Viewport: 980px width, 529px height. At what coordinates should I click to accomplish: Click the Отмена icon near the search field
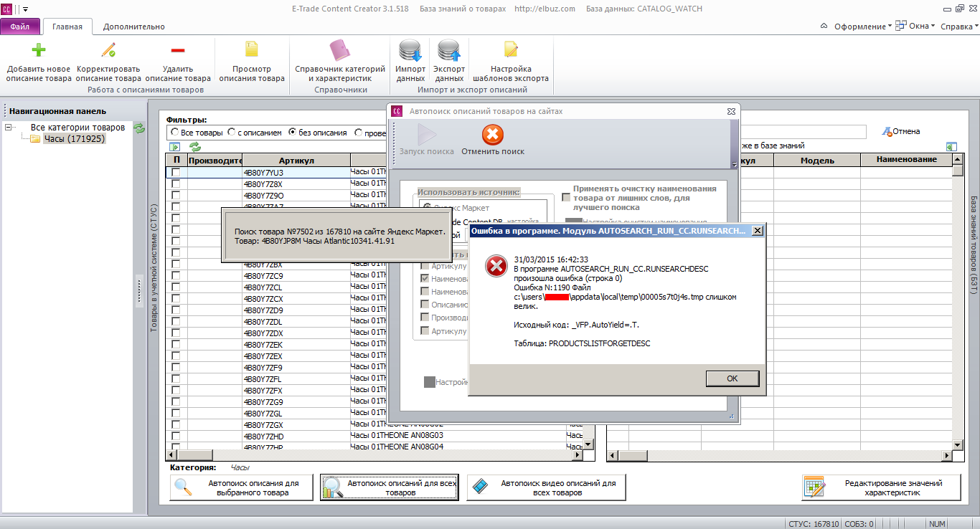(887, 132)
